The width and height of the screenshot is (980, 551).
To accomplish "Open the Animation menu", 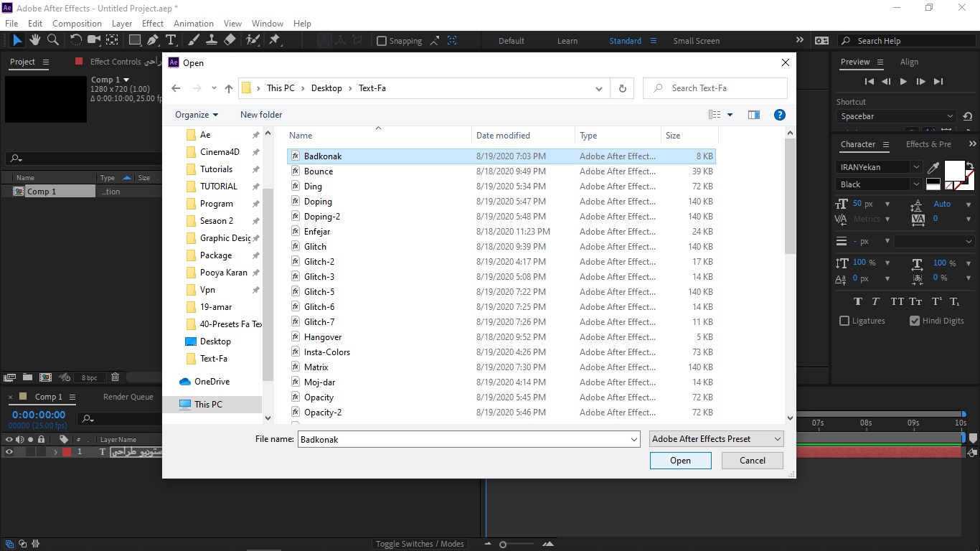I will coord(194,24).
